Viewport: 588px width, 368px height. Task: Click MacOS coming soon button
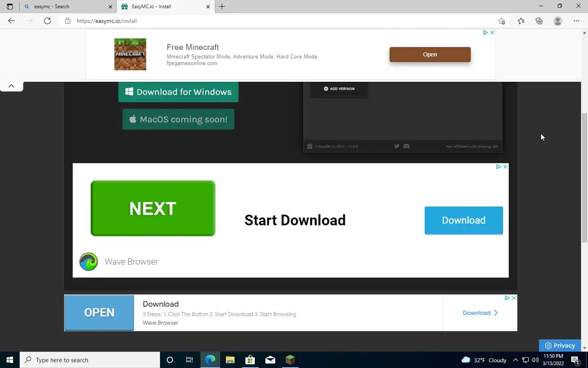(x=178, y=119)
